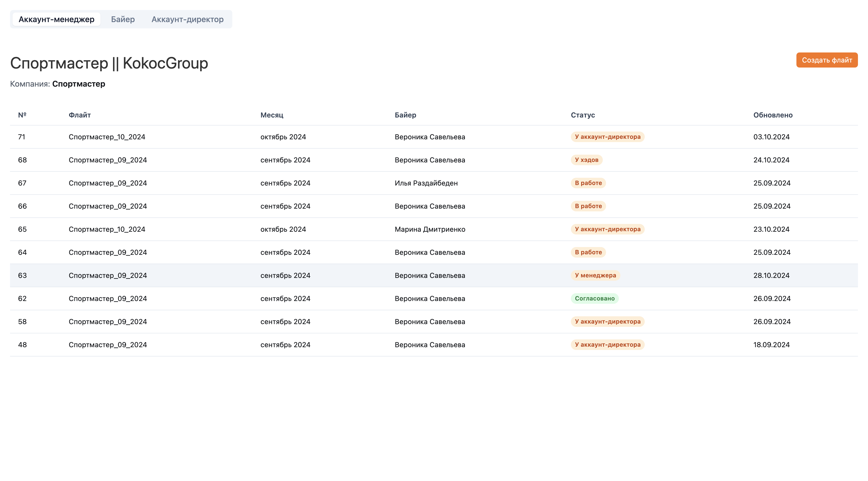Click У аккаунт-директора status in row 65
The height and width of the screenshot is (481, 868).
click(608, 229)
